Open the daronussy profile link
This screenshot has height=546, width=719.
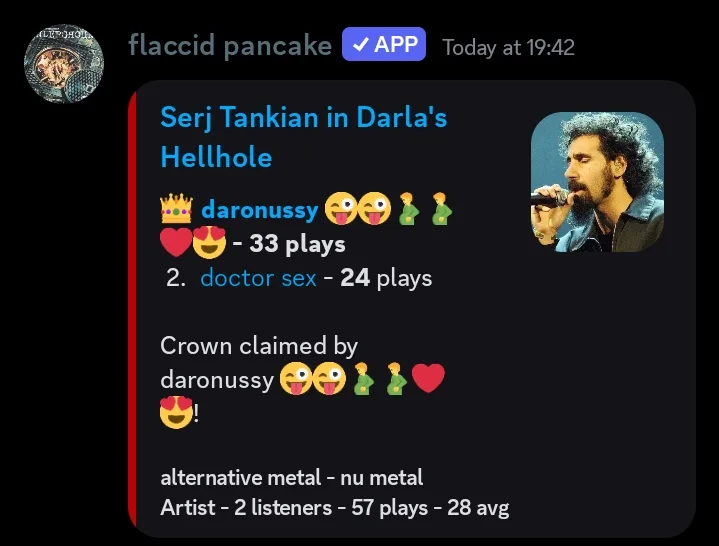[x=260, y=210]
